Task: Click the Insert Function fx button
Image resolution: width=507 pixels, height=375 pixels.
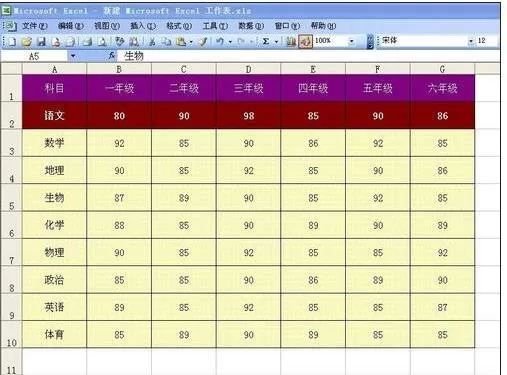Action: (112, 56)
